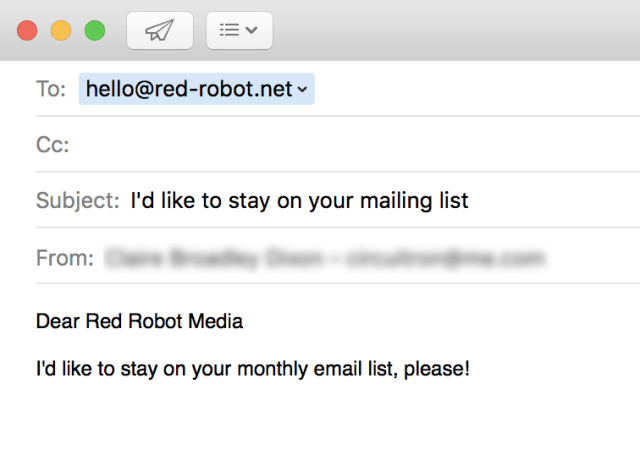This screenshot has width=640, height=455.
Task: Click the "Cc:" field label
Action: coord(53,145)
